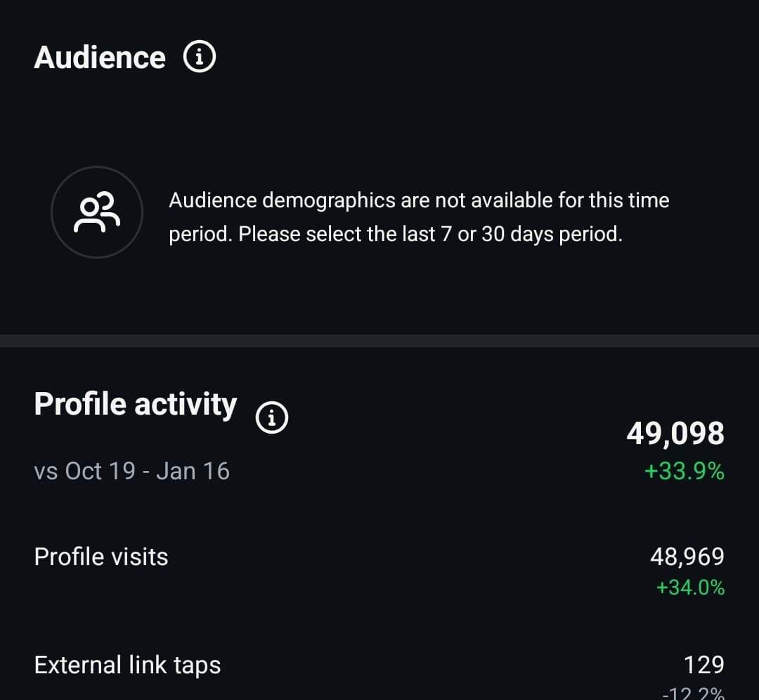Select the Profile activity heading
759x700 pixels.
(x=136, y=404)
